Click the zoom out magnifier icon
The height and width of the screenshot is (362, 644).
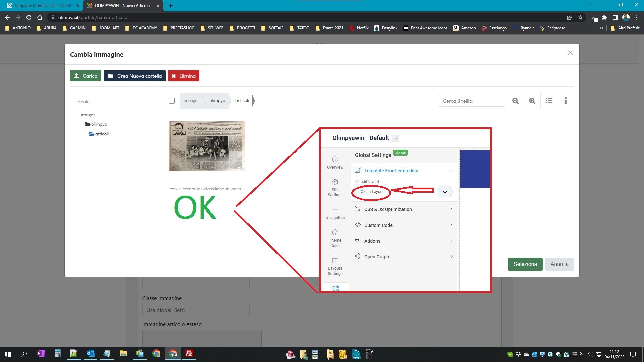point(515,101)
